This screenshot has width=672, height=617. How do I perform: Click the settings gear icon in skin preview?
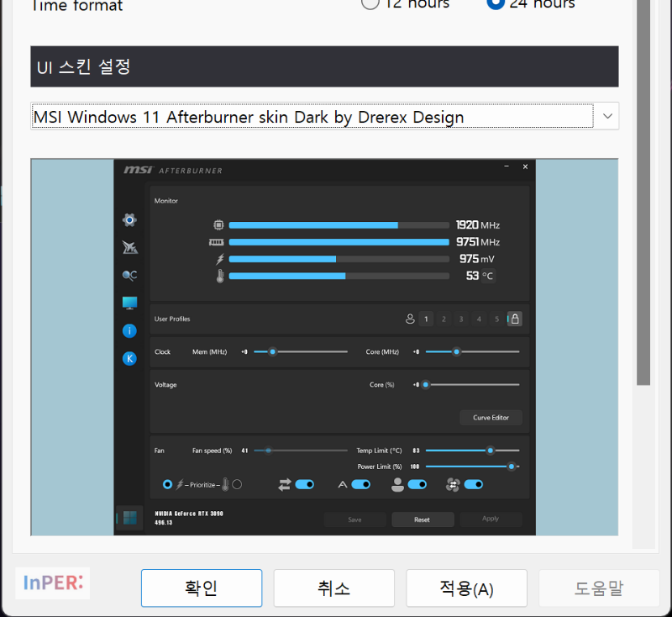(x=129, y=220)
